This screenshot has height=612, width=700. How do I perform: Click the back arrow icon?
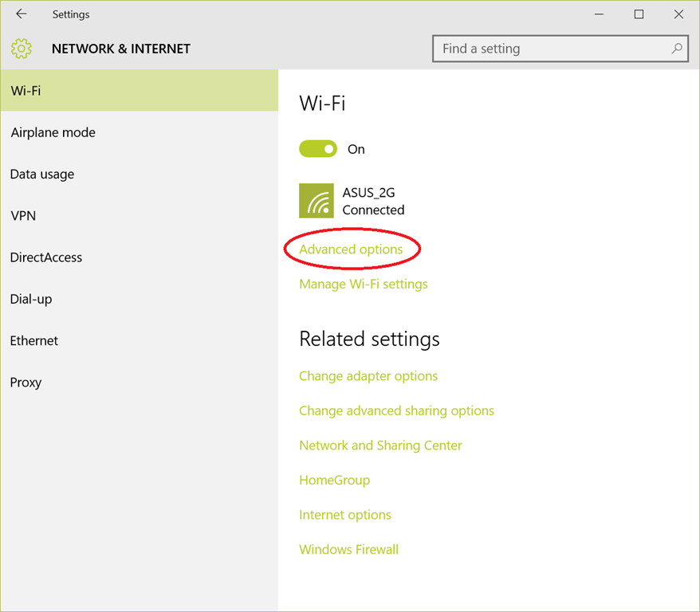click(22, 14)
